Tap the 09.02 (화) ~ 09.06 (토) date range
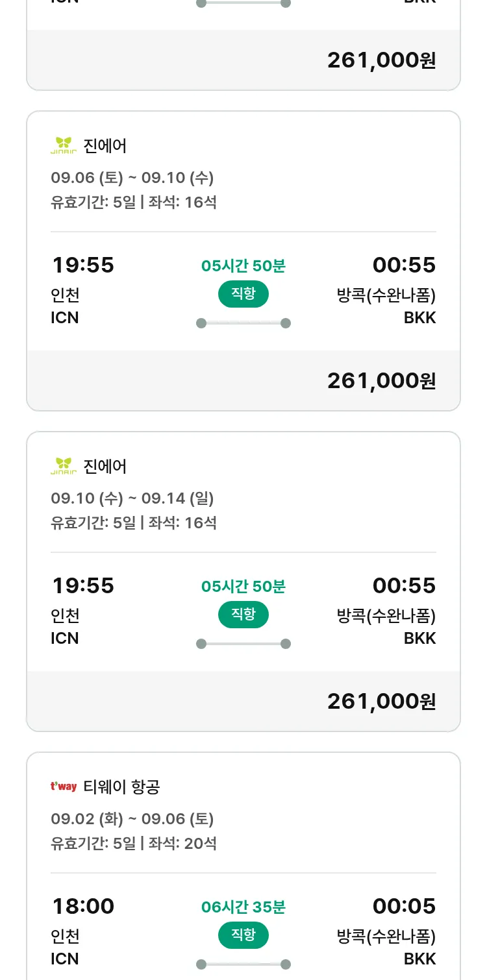The width and height of the screenshot is (487, 980). tap(132, 819)
